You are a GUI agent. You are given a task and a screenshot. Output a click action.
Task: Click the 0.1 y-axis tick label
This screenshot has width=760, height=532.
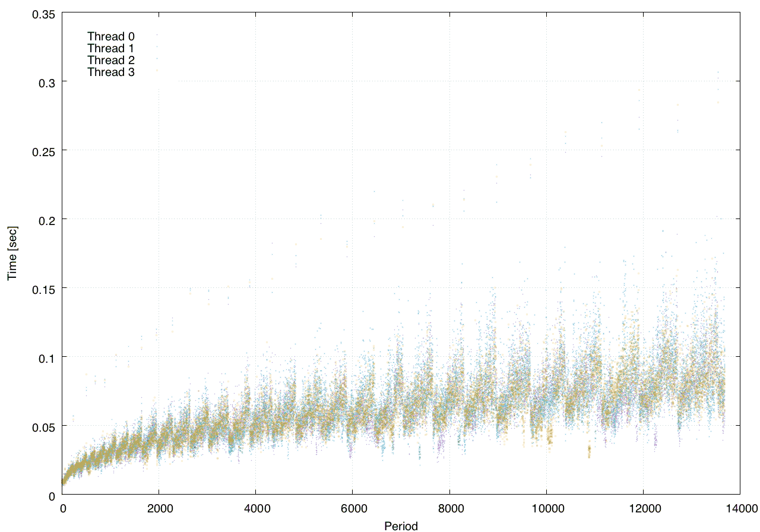(x=46, y=357)
